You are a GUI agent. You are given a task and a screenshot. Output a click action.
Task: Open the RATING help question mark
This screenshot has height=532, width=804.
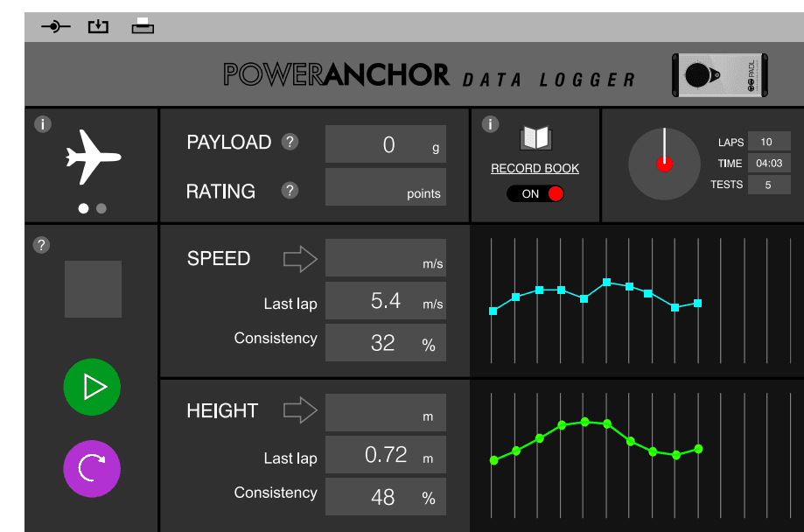coord(290,191)
